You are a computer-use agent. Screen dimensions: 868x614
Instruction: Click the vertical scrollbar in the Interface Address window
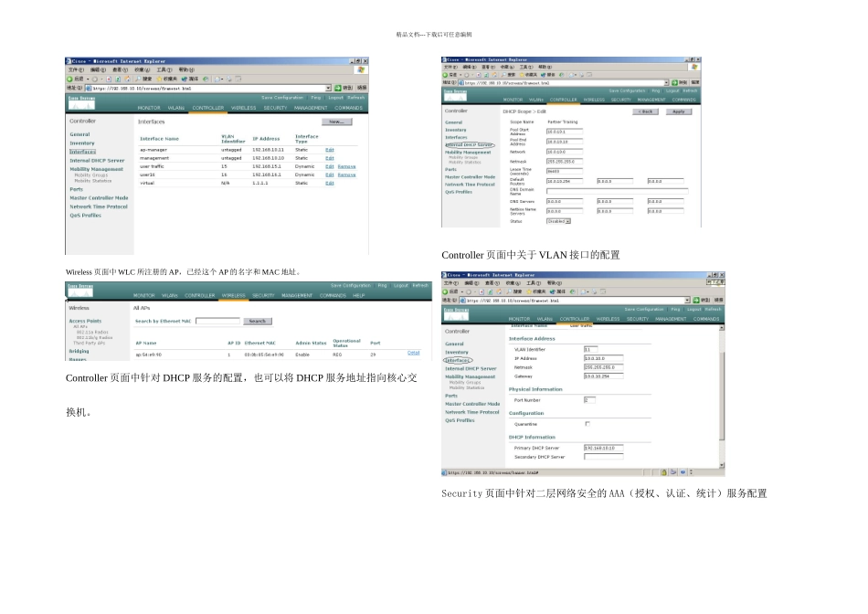721,397
